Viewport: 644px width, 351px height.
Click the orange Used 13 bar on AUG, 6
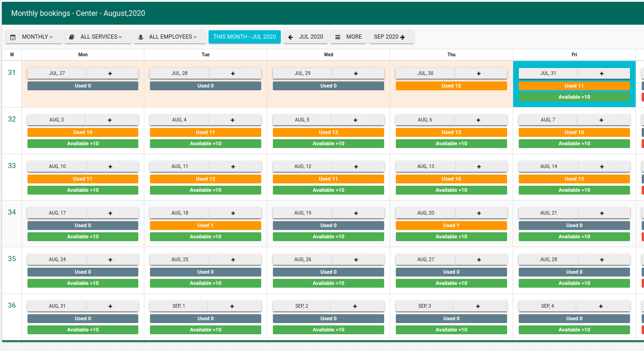click(x=451, y=132)
